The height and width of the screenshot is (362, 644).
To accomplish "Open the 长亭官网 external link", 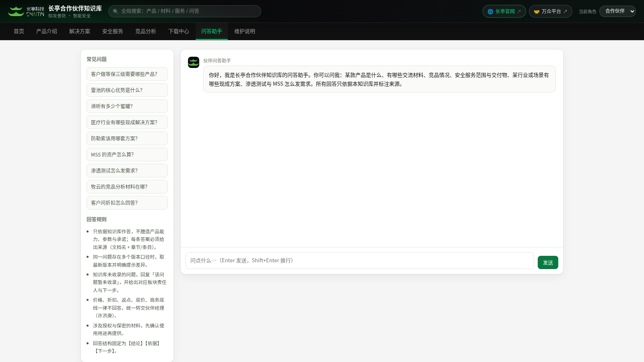I will [504, 11].
